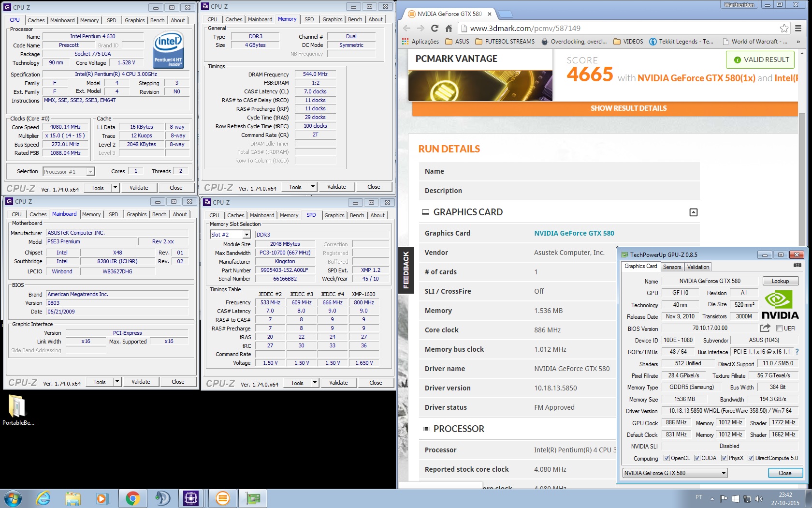The image size is (812, 508).
Task: Switch to GPU-Z in the taskbar
Action: pos(253,498)
